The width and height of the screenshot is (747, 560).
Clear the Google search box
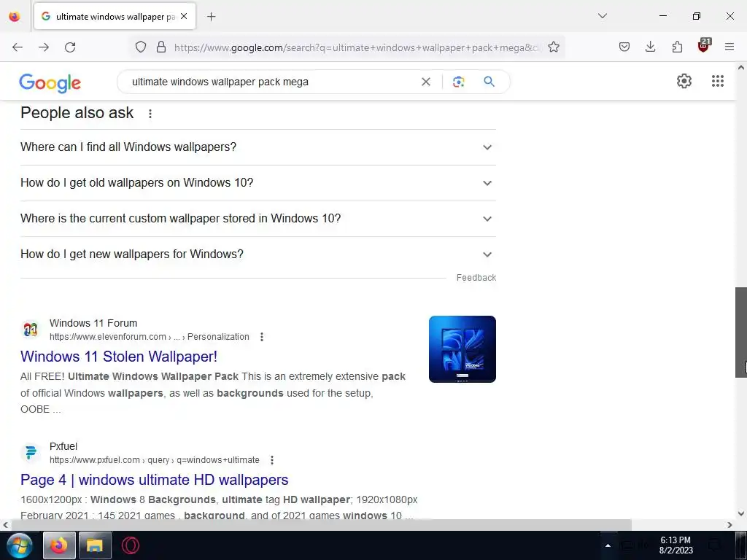point(426,82)
